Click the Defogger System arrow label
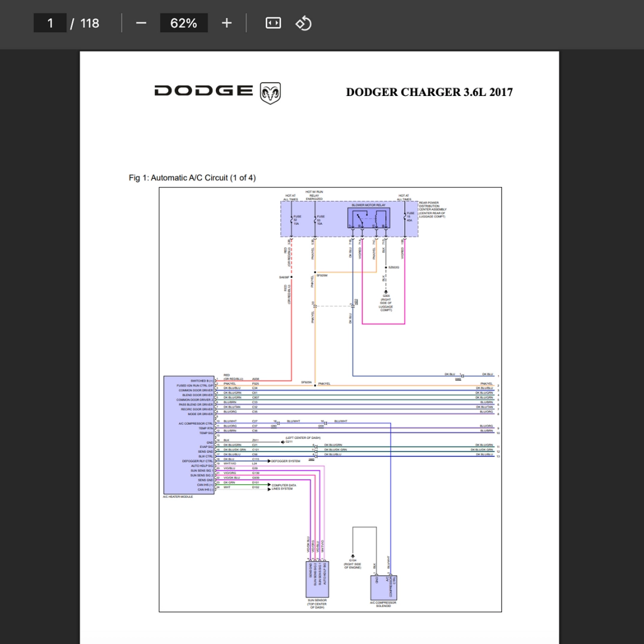The width and height of the screenshot is (644, 644). click(x=284, y=461)
